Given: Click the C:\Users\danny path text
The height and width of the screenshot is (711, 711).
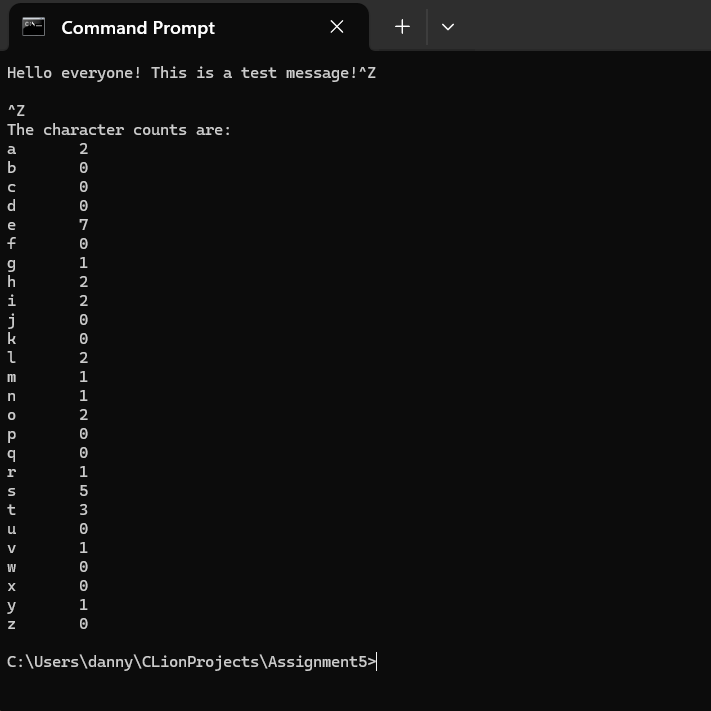Looking at the screenshot, I should [x=70, y=662].
